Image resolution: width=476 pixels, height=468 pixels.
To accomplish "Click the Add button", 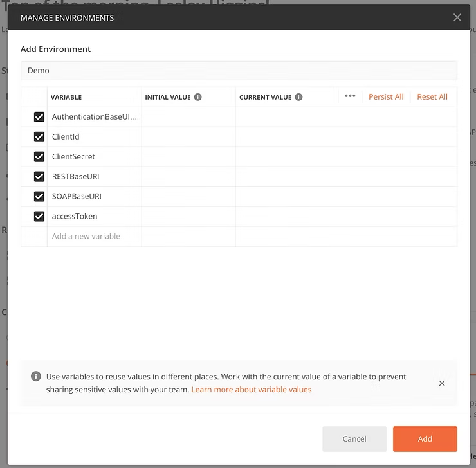I will [x=425, y=439].
